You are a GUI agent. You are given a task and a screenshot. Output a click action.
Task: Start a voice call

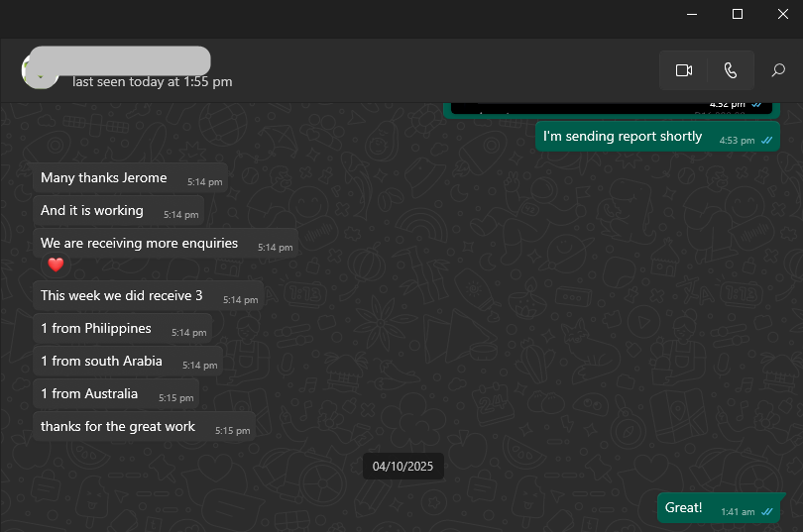731,70
